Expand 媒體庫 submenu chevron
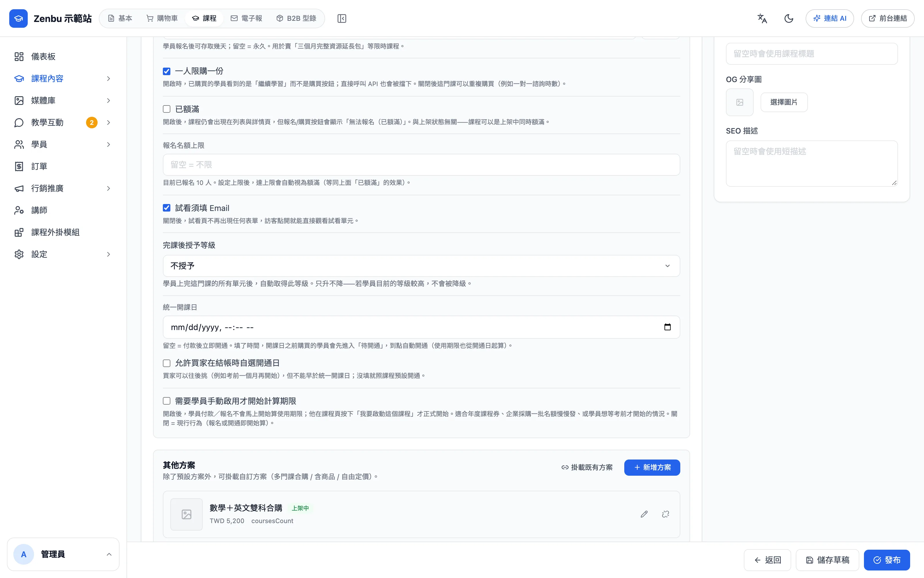924x578 pixels. [109, 101]
